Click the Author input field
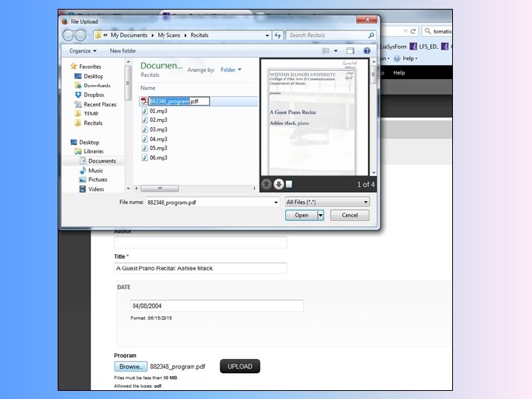The width and height of the screenshot is (532, 399). coord(200,242)
